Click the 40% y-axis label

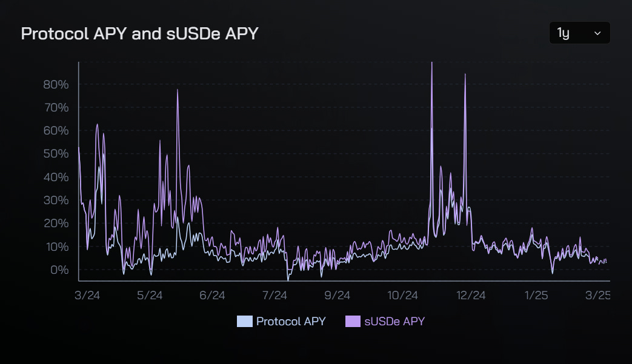[x=56, y=177]
